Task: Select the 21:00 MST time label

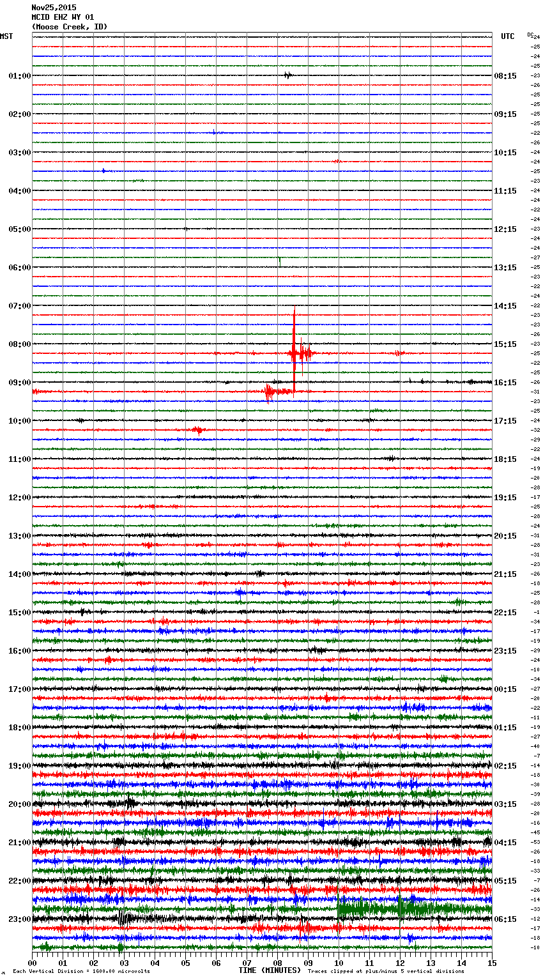Action: (x=20, y=843)
